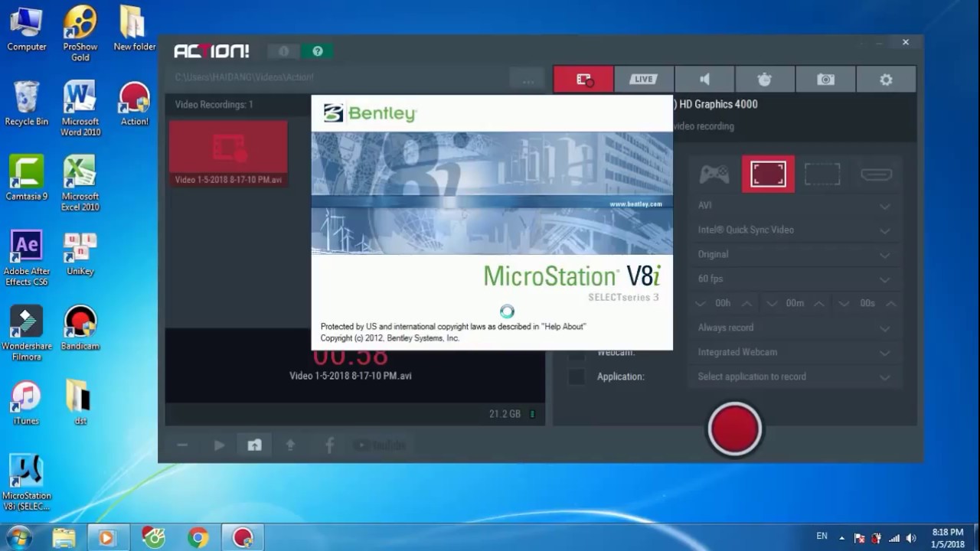Viewport: 980px width, 551px height.
Task: Open the Camtasia 9 desktop shortcut
Action: coord(27,178)
